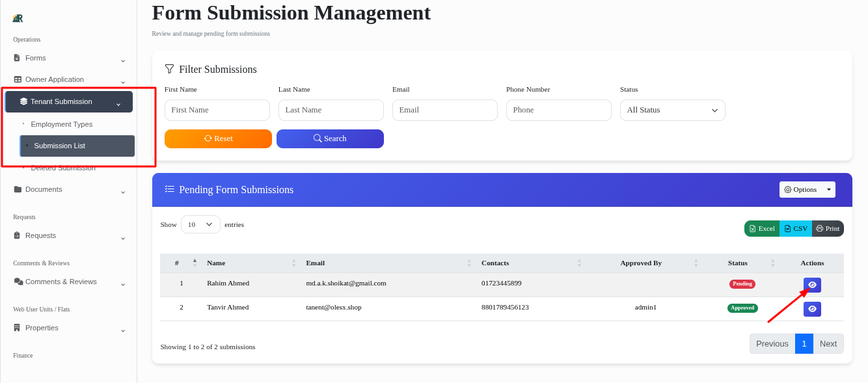
Task: Click the Documents sidebar icon
Action: click(17, 189)
